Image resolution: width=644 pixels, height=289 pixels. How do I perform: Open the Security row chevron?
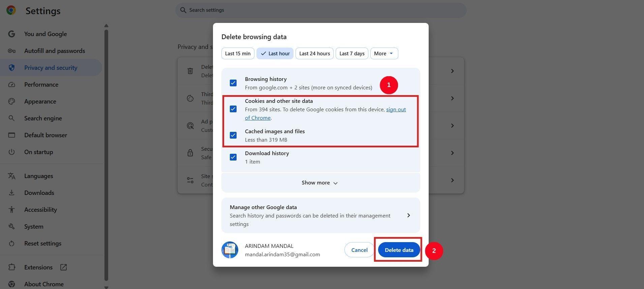pos(452,153)
